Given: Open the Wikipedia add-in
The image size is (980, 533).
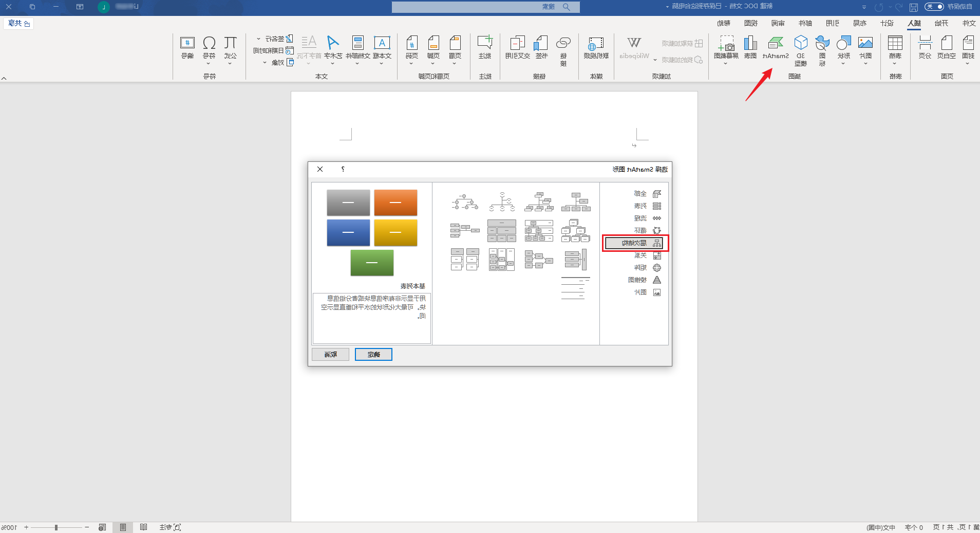Looking at the screenshot, I should coord(634,47).
